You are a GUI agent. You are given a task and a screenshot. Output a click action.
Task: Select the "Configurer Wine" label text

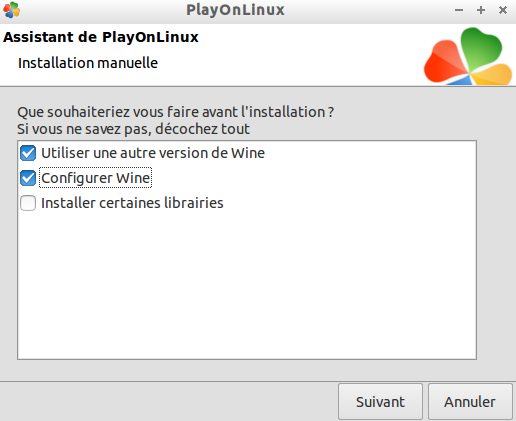(x=96, y=178)
